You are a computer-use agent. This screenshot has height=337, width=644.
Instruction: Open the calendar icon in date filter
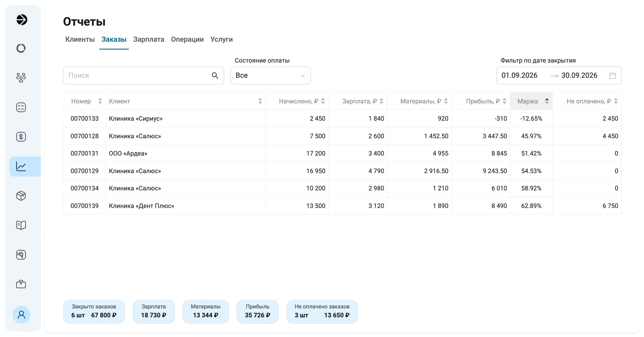(613, 76)
